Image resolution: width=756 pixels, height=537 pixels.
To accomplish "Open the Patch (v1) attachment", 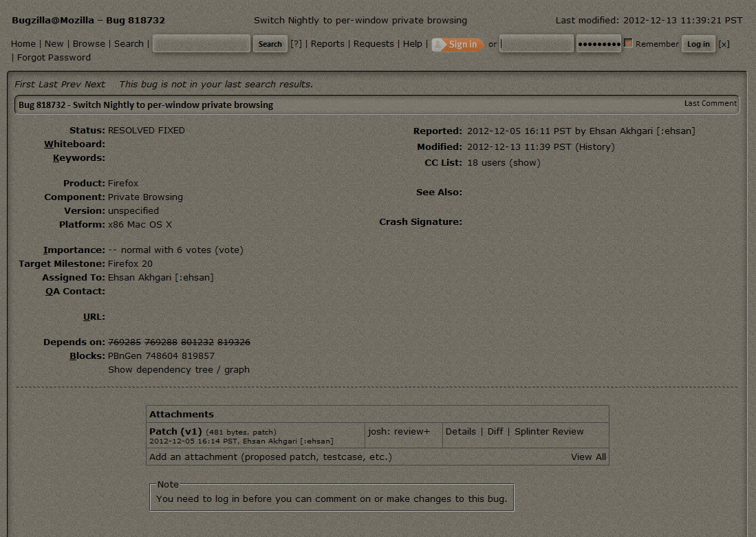I will point(175,431).
